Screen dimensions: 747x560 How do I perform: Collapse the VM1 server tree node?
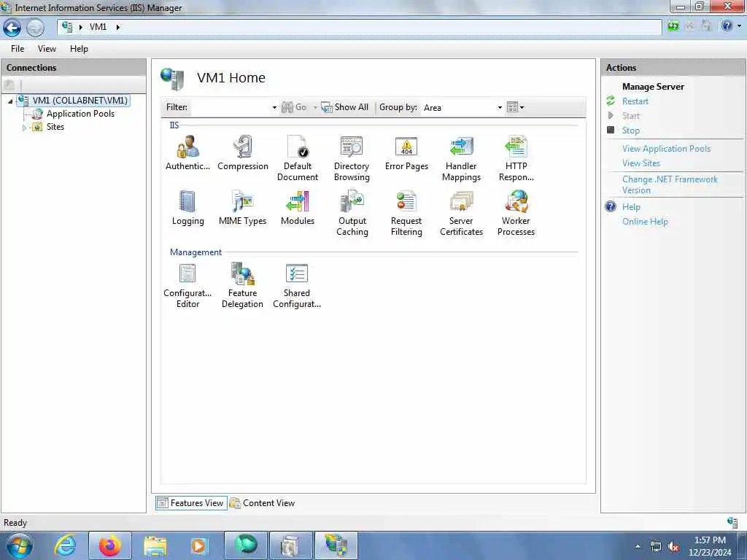10,101
